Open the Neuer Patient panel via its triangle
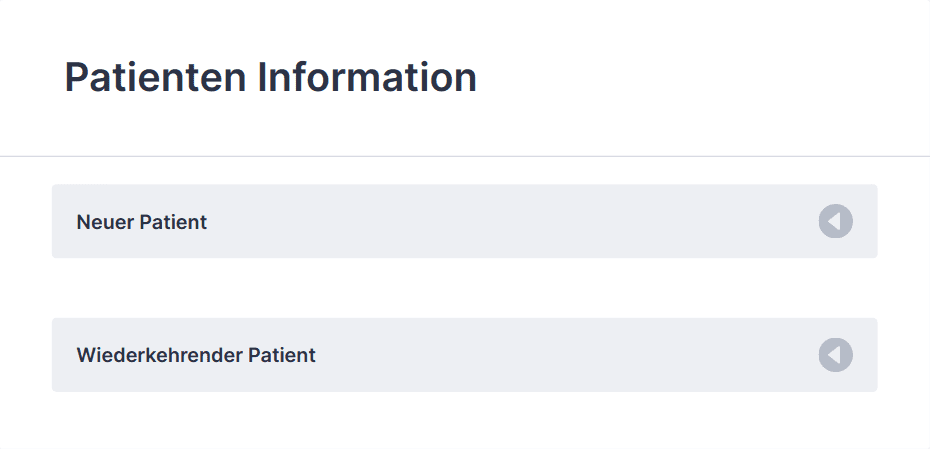This screenshot has height=449, width=930. tap(836, 221)
